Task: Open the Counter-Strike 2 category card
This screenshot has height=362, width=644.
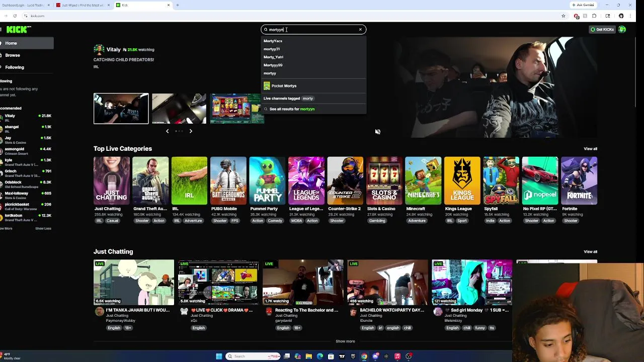Action: point(345,181)
